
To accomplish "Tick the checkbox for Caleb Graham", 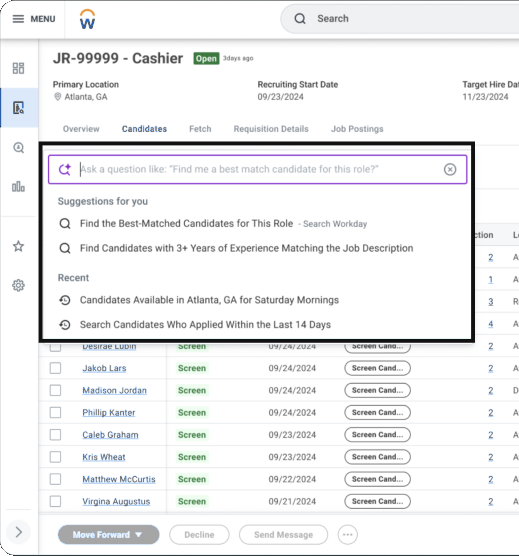I will [x=55, y=435].
